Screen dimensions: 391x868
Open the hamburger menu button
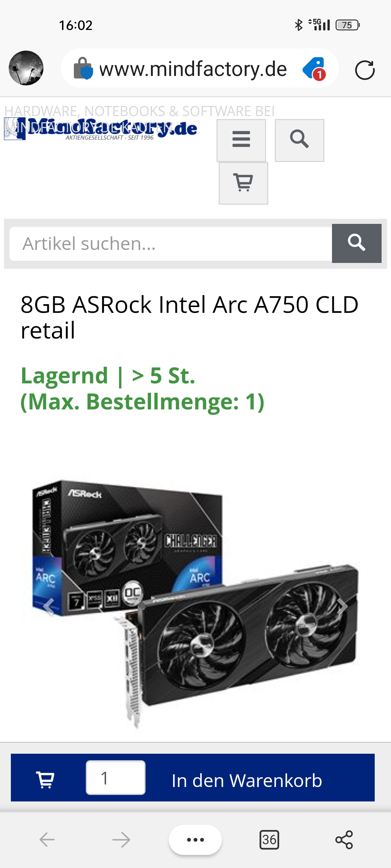241,140
